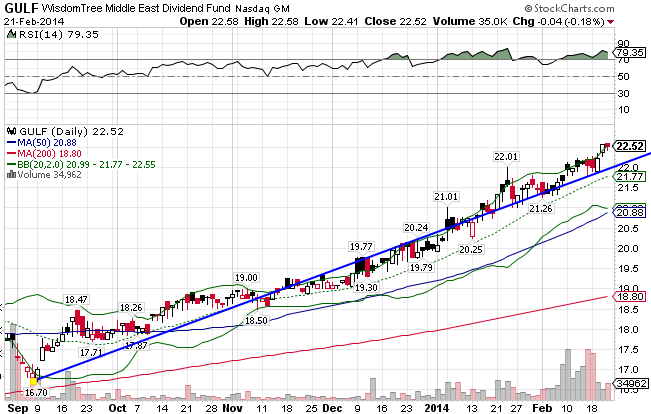This screenshot has width=651, height=414.
Task: Click the 34962 volume tag on right axis
Action: point(630,383)
